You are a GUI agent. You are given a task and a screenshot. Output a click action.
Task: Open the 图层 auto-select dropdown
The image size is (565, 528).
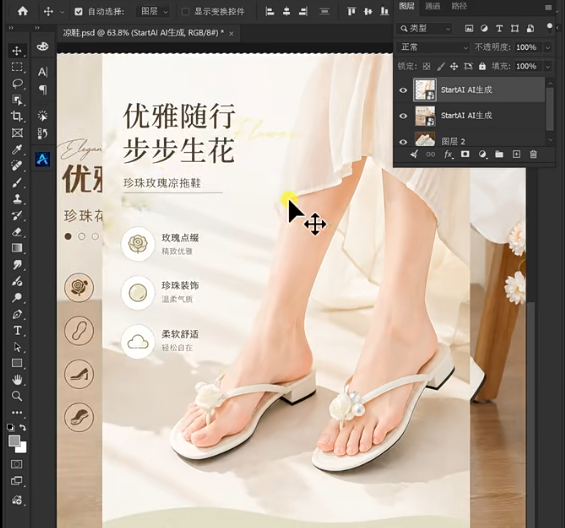point(154,12)
